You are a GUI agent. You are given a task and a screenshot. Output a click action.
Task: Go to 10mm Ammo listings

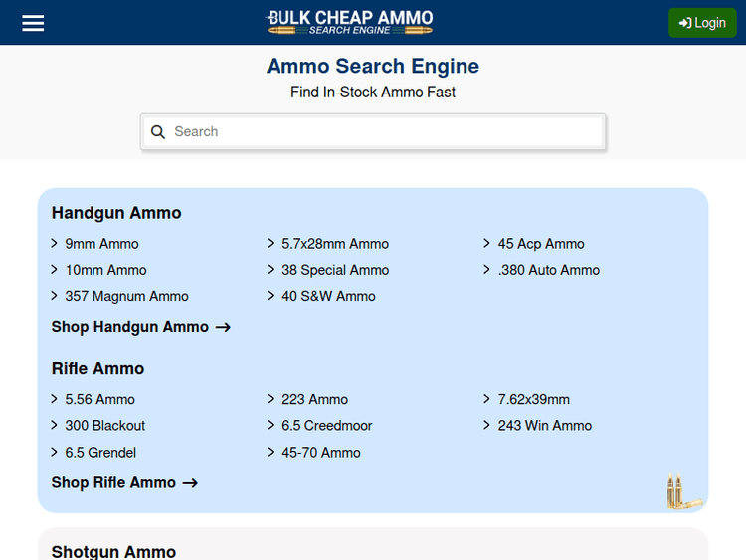click(105, 270)
